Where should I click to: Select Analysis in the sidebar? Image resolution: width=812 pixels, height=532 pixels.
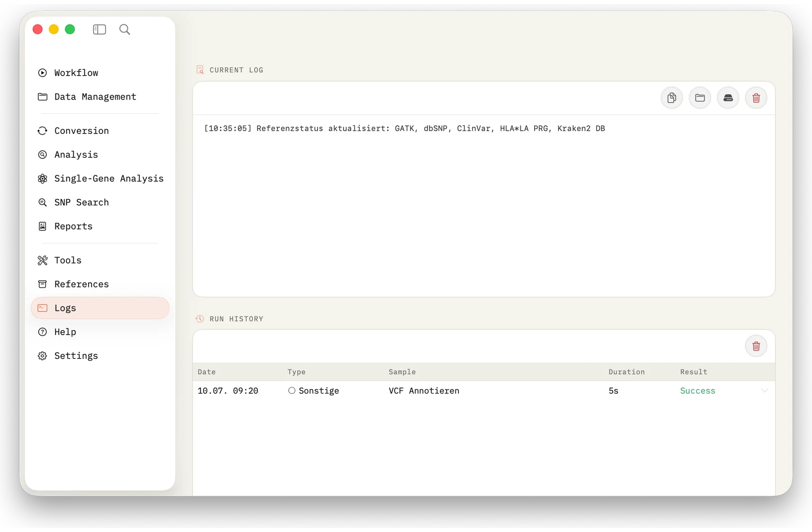[100, 154]
